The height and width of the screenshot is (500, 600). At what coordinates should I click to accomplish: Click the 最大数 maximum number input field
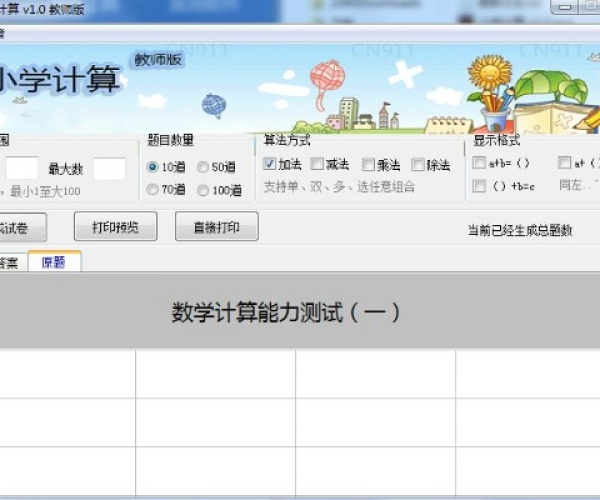pyautogui.click(x=109, y=169)
